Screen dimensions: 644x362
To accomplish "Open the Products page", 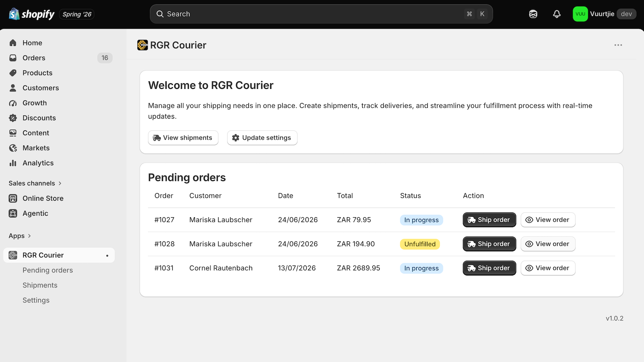I will [x=59, y=73].
